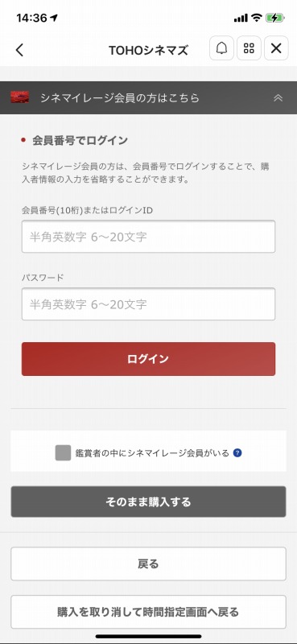Viewport: 297px width, 644px height.
Task: Tap the location arrow beside the clock
Action: (54, 18)
